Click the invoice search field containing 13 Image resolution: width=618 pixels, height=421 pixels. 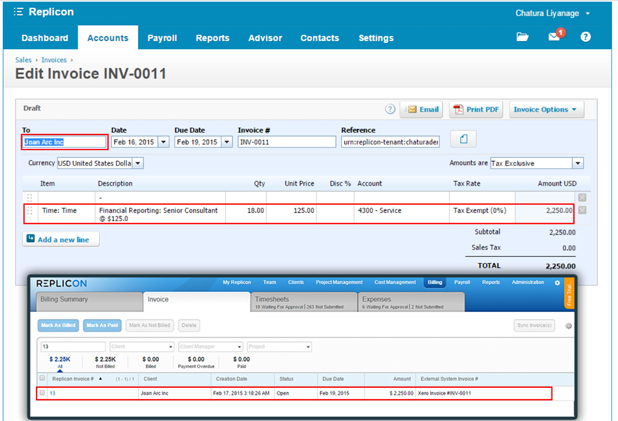(73, 347)
